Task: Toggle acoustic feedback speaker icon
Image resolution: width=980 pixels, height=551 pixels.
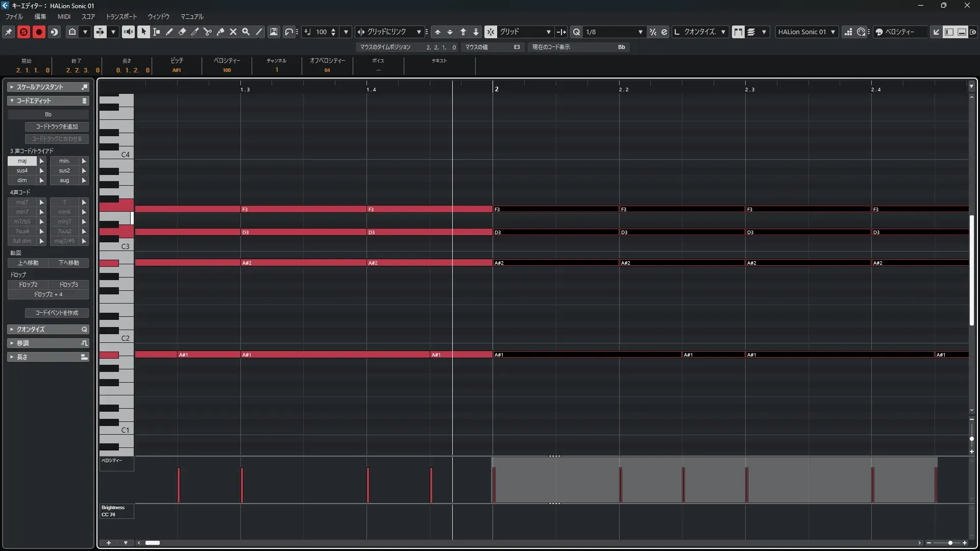Action: point(128,32)
